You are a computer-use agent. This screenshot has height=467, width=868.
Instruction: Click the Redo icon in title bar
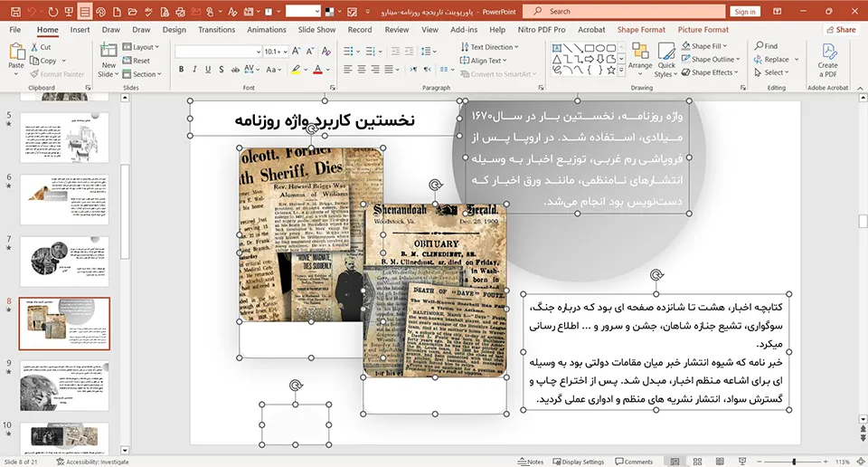pyautogui.click(x=52, y=11)
